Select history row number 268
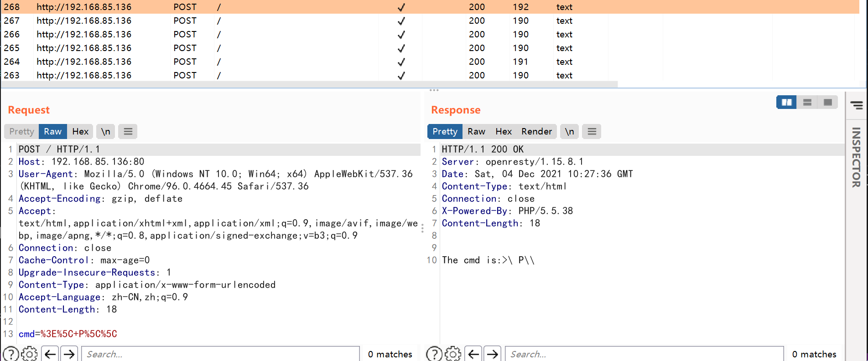The height and width of the screenshot is (361, 868). 430,7
